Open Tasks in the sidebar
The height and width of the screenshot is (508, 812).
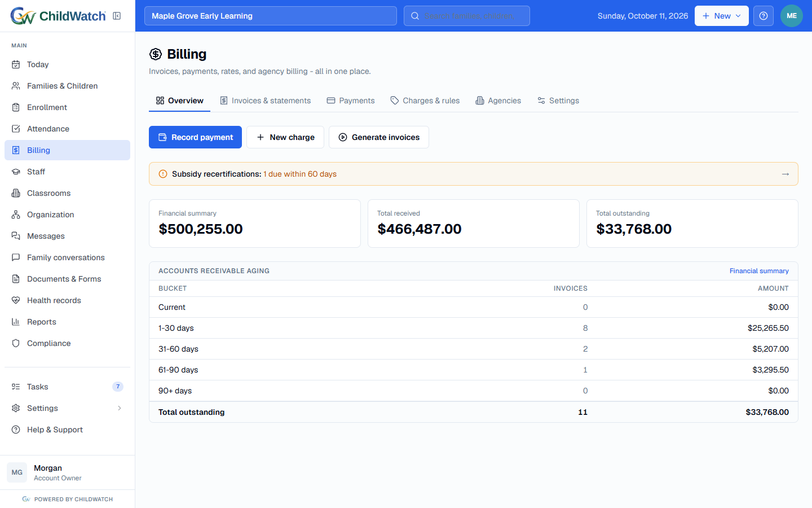tap(68, 387)
